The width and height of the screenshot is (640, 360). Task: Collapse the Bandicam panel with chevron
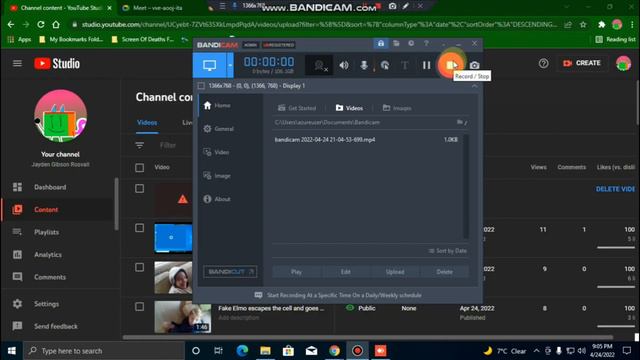click(474, 86)
